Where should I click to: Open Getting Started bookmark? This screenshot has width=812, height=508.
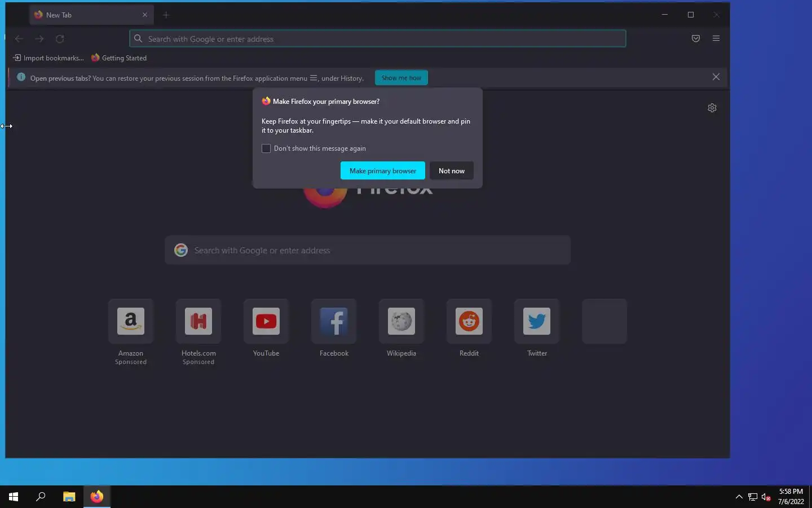[x=119, y=58]
